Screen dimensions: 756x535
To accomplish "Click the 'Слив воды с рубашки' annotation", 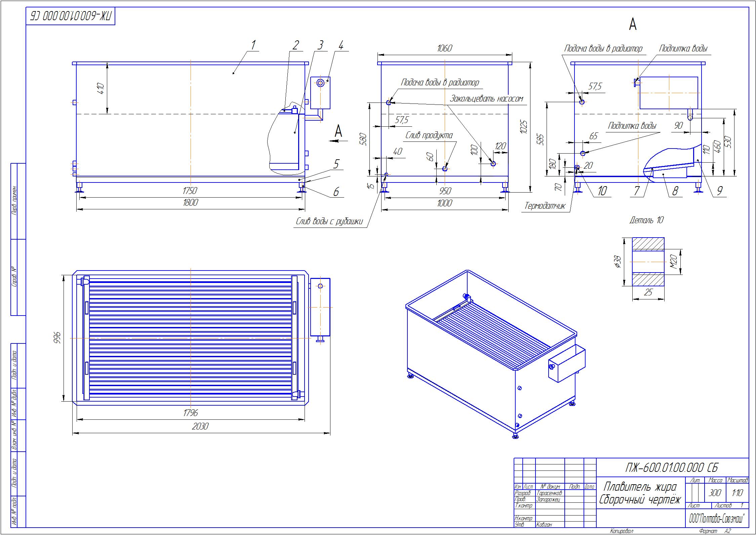I will (x=329, y=221).
